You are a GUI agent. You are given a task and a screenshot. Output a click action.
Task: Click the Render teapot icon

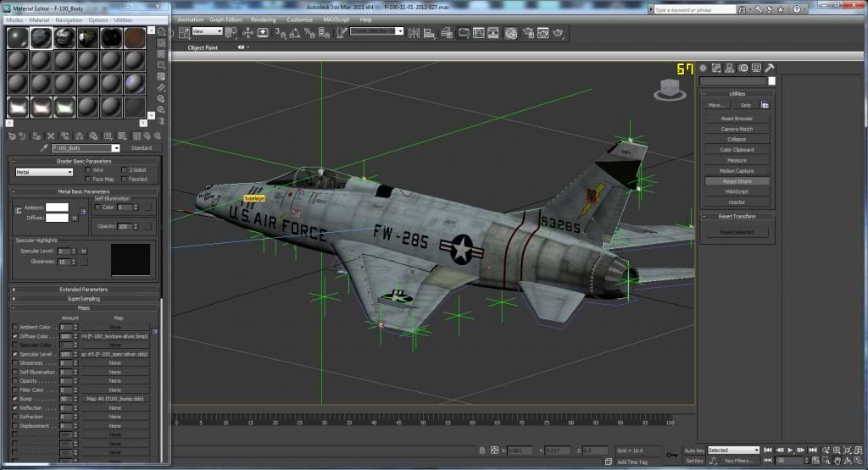point(558,33)
